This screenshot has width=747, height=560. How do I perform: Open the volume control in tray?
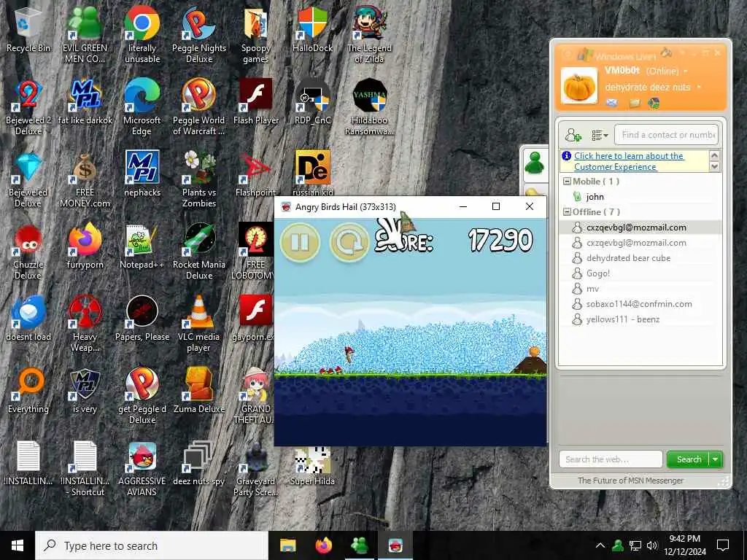652,545
